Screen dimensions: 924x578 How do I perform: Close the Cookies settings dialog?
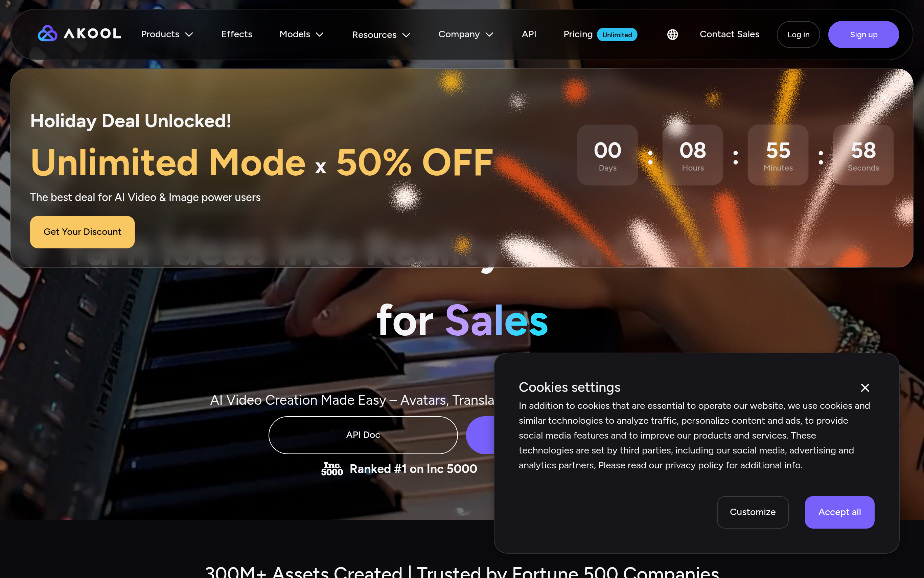click(x=865, y=387)
